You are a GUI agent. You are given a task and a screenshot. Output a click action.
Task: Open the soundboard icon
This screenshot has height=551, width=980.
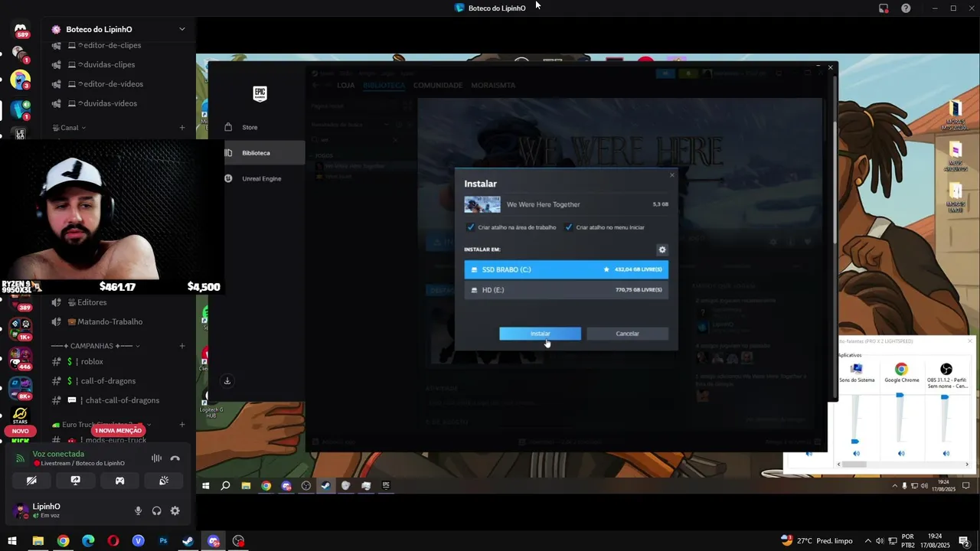164,481
